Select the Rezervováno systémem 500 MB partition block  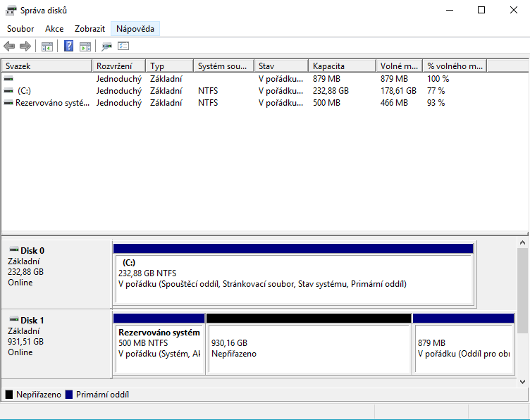point(159,344)
